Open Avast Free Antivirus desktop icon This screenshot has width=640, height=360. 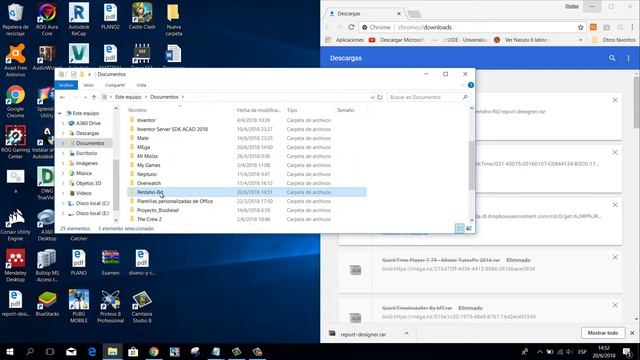pos(16,60)
